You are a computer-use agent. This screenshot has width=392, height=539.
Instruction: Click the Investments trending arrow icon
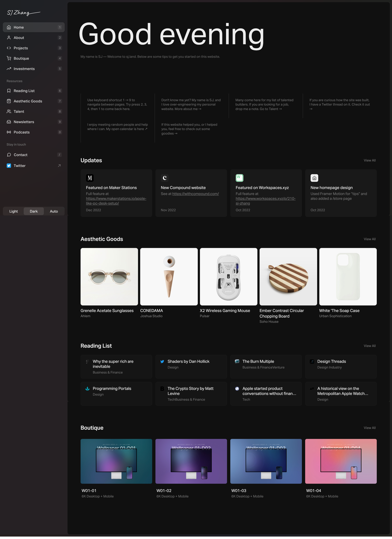(9, 69)
